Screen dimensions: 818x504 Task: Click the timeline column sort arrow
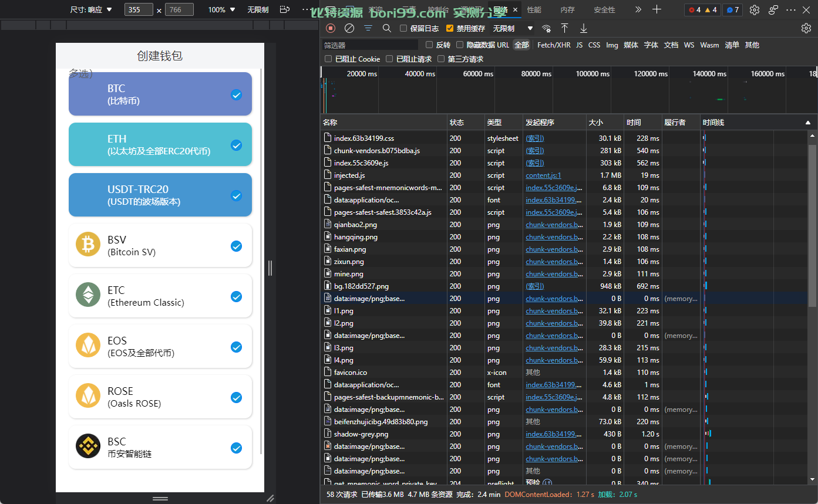tap(807, 123)
